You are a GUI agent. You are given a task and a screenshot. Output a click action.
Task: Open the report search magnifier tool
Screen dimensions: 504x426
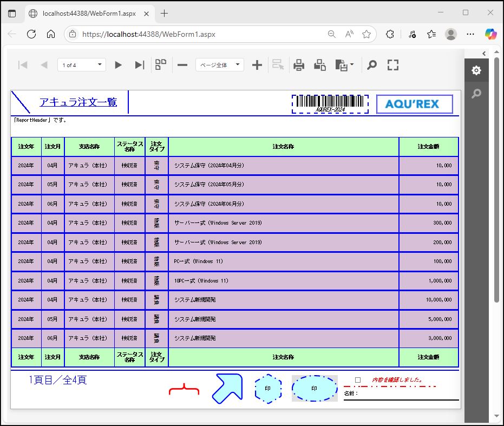tap(372, 65)
